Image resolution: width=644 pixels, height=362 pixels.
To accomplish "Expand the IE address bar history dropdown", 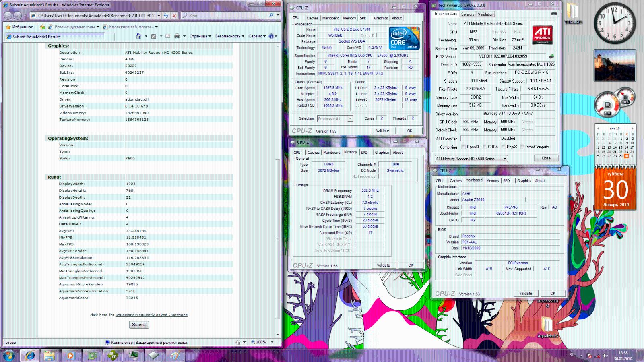I will [x=159, y=16].
